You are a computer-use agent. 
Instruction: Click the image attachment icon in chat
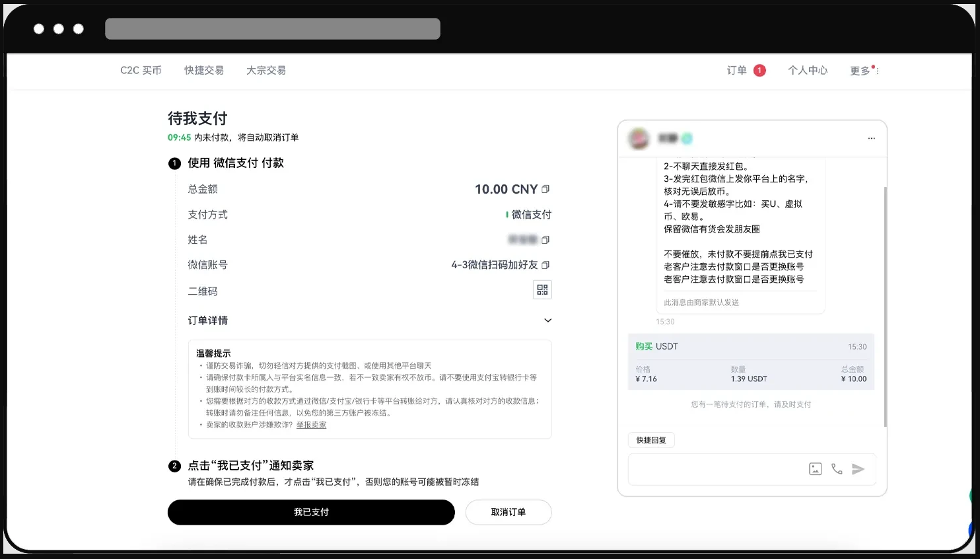point(816,469)
